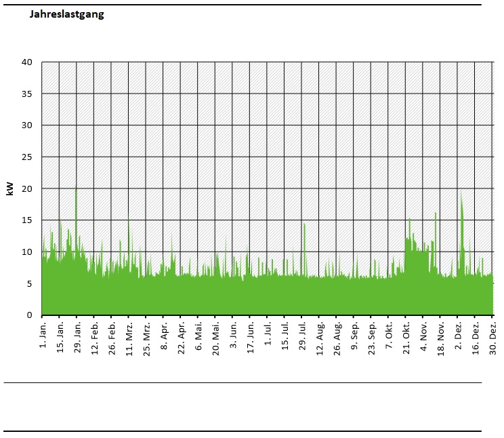The width and height of the screenshot is (504, 438).
Task: Click the 20. Mai. date label
Action: pos(216,337)
